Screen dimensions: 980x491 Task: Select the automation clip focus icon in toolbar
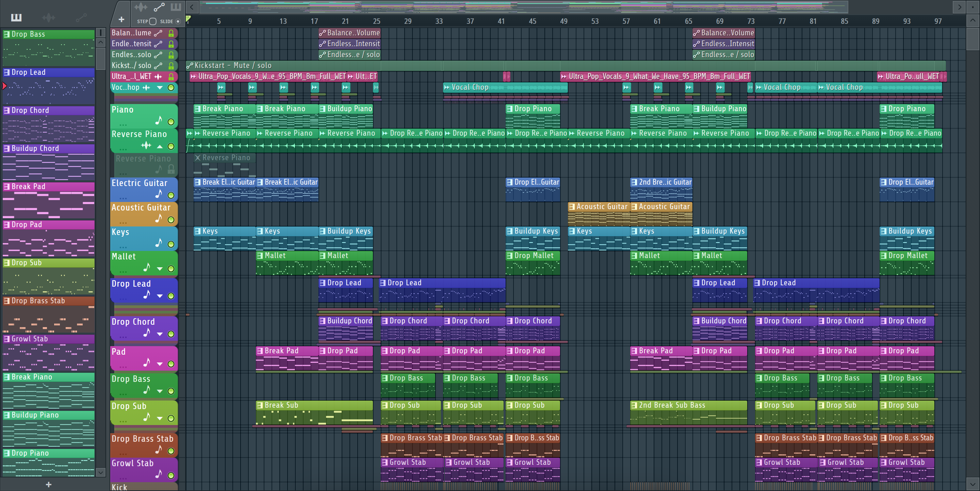point(159,7)
